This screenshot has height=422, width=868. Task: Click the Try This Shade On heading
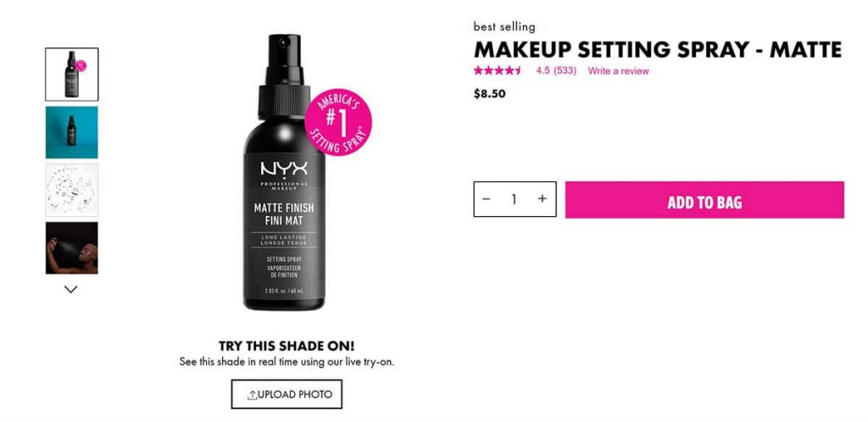[287, 347]
